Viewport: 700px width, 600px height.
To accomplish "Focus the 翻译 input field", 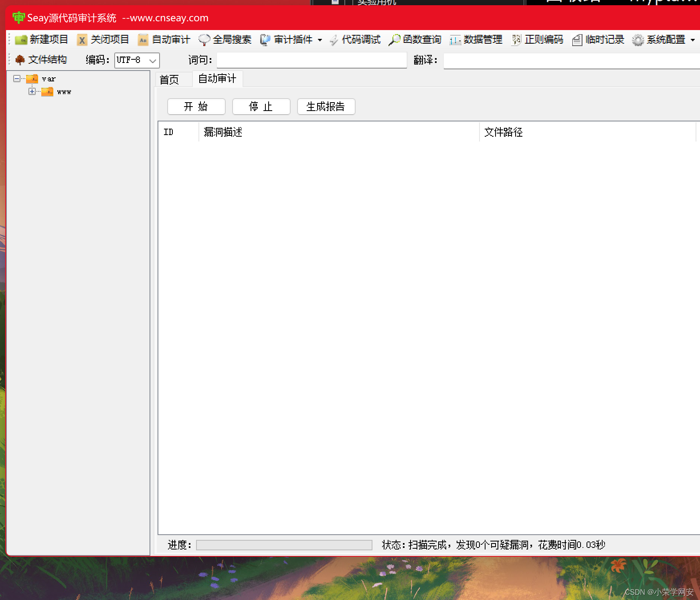I will pyautogui.click(x=572, y=61).
